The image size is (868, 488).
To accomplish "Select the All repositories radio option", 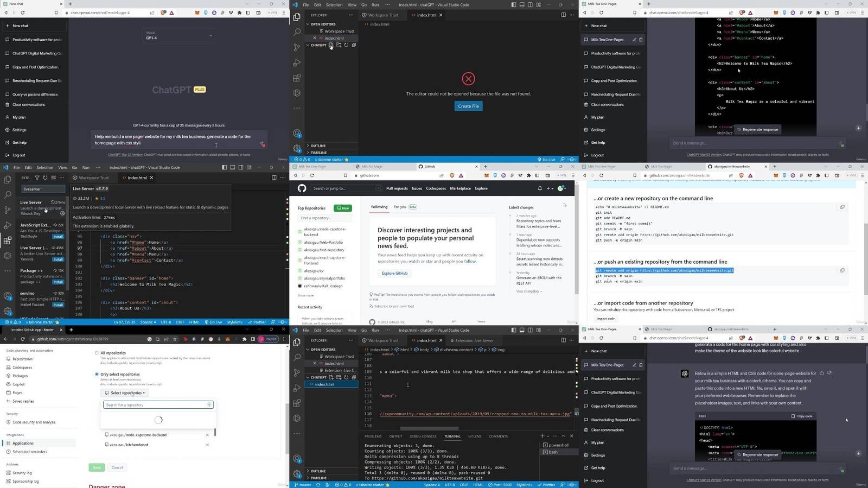I will click(x=97, y=353).
